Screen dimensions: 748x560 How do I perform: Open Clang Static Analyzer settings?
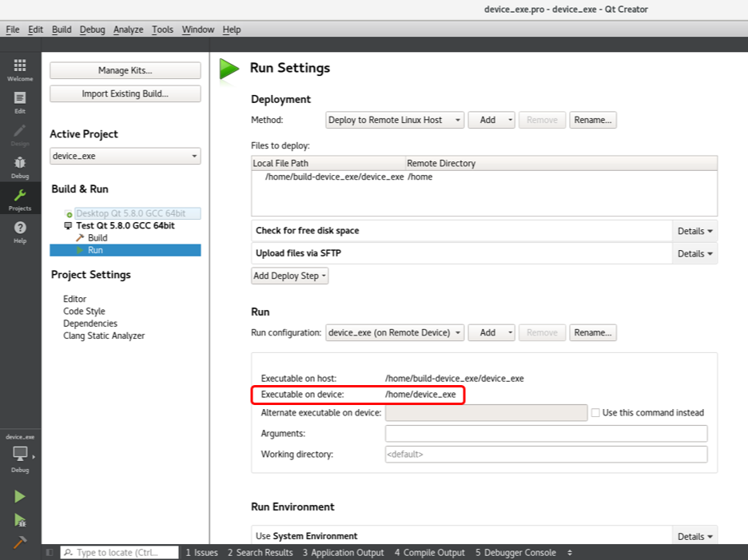104,336
